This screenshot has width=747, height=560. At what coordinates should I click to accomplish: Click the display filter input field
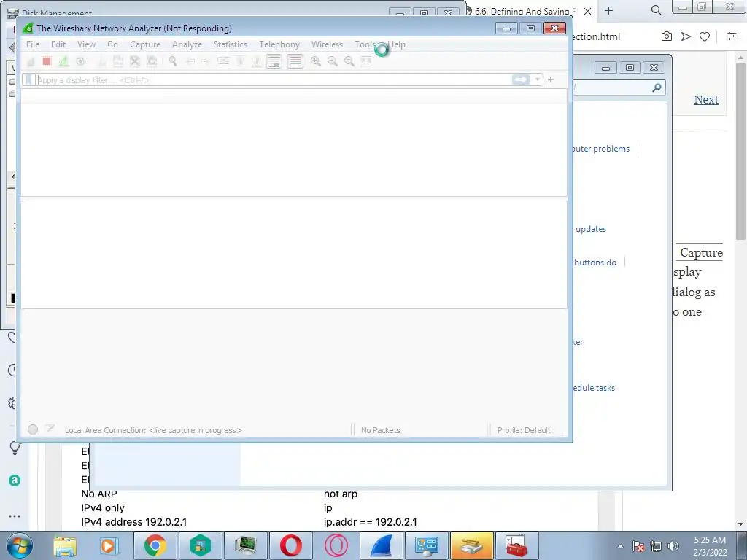[274, 79]
